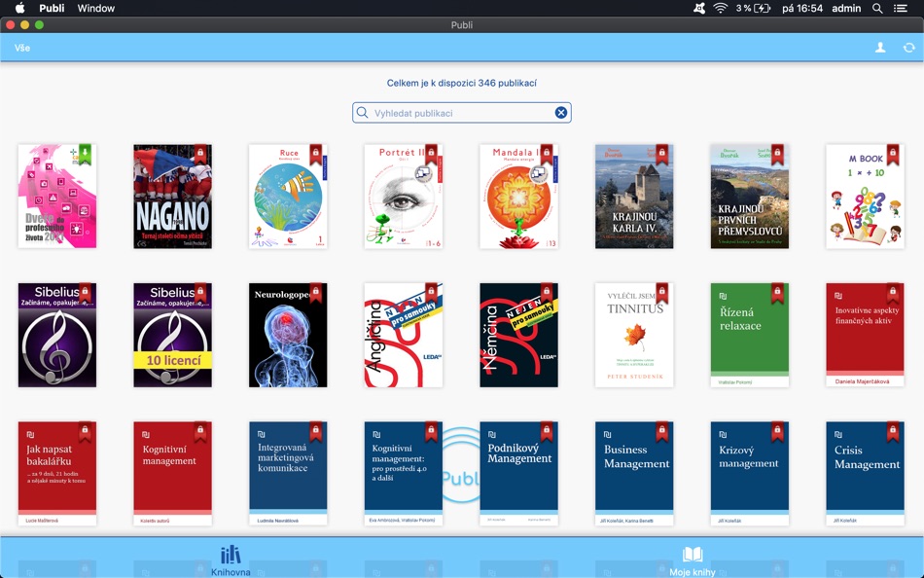Image resolution: width=924 pixels, height=578 pixels.
Task: Open first Sibelius book without license banner
Action: tap(57, 335)
